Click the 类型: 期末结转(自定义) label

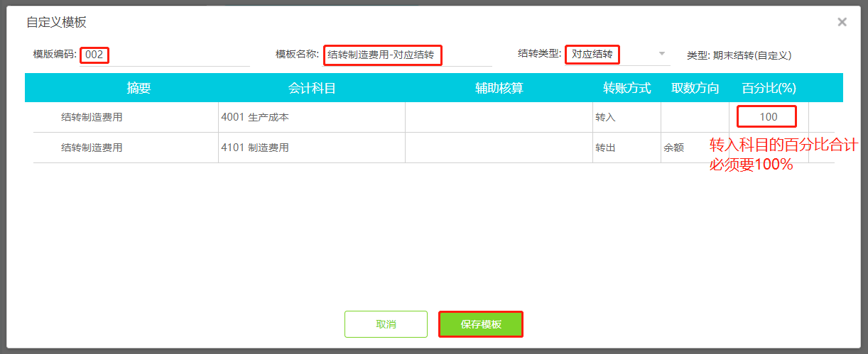point(739,55)
